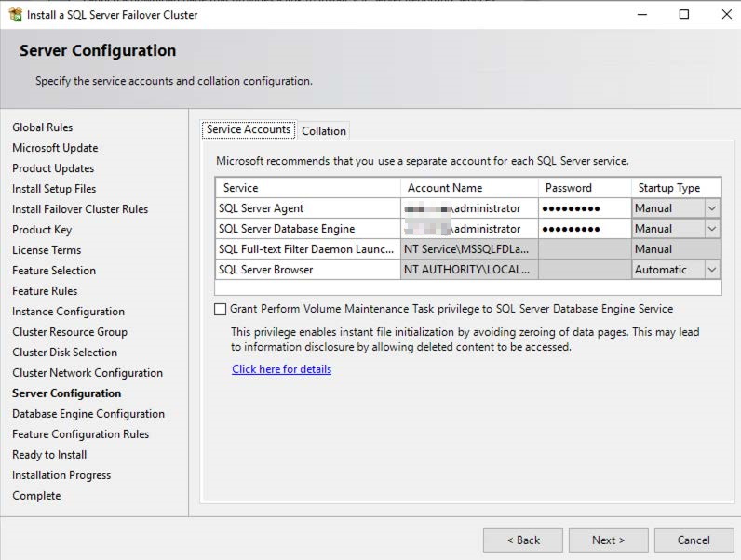This screenshot has height=560, width=741.
Task: Click Feature Selection step in sidebar
Action: (x=54, y=271)
